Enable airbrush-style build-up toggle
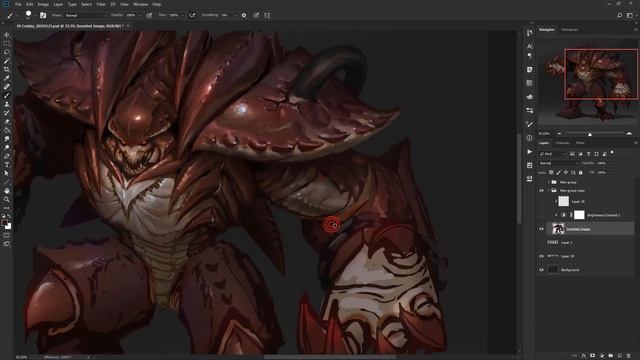This screenshot has height=360, width=640. [x=192, y=16]
